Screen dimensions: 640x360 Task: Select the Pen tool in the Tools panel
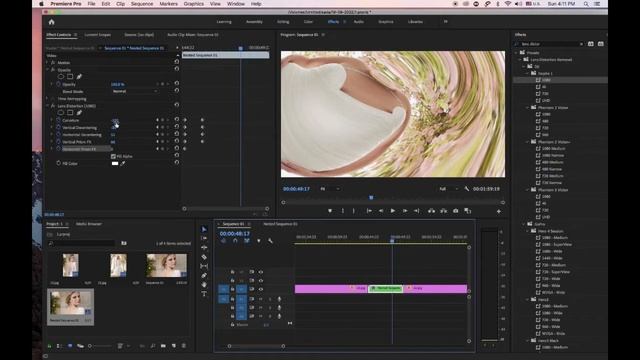pyautogui.click(x=204, y=276)
